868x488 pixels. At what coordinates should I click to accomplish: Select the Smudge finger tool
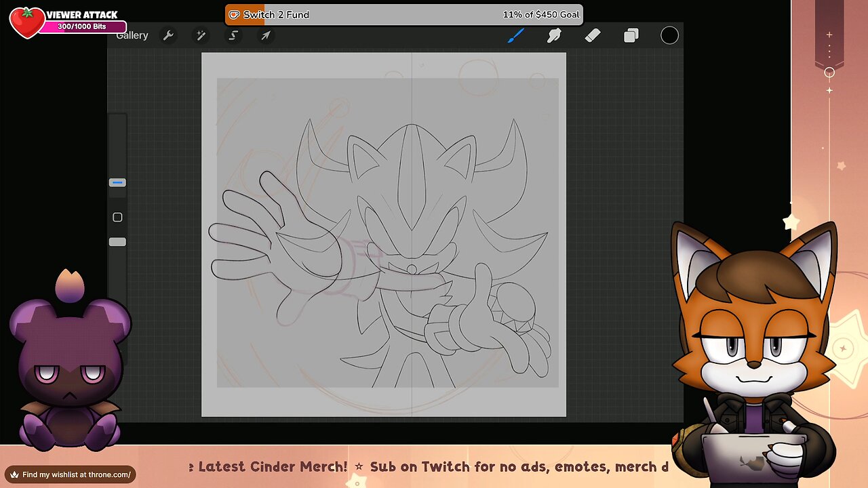point(555,35)
